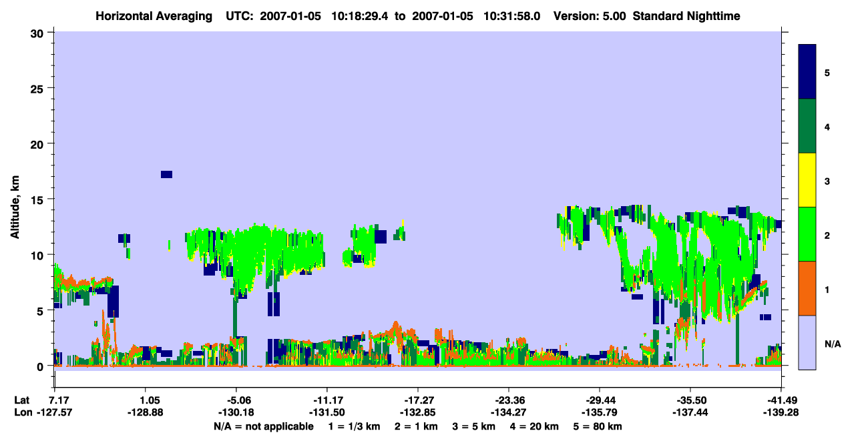
Task: Click 'Version: 5.00' in the title
Action: pyautogui.click(x=590, y=15)
